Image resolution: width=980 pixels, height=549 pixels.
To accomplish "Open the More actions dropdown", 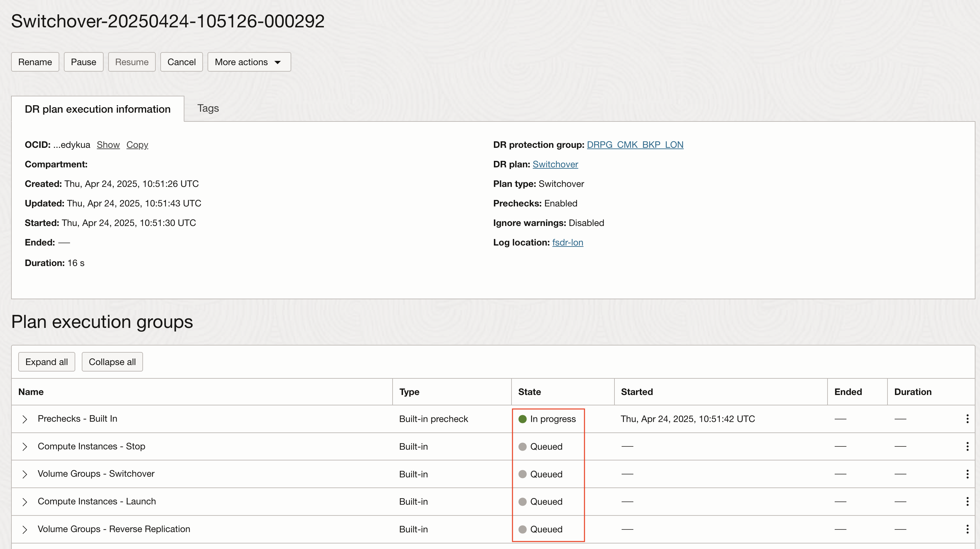I will click(249, 62).
